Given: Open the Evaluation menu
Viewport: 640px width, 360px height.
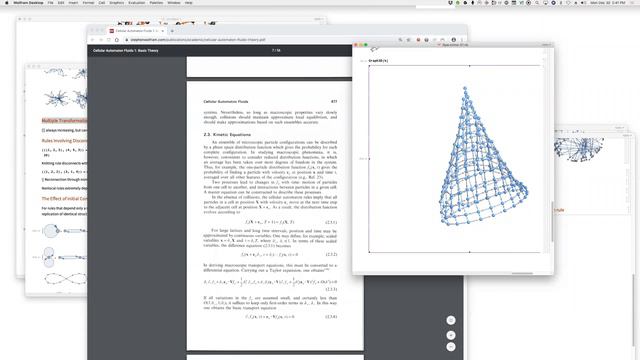Looking at the screenshot, I should (x=137, y=2).
